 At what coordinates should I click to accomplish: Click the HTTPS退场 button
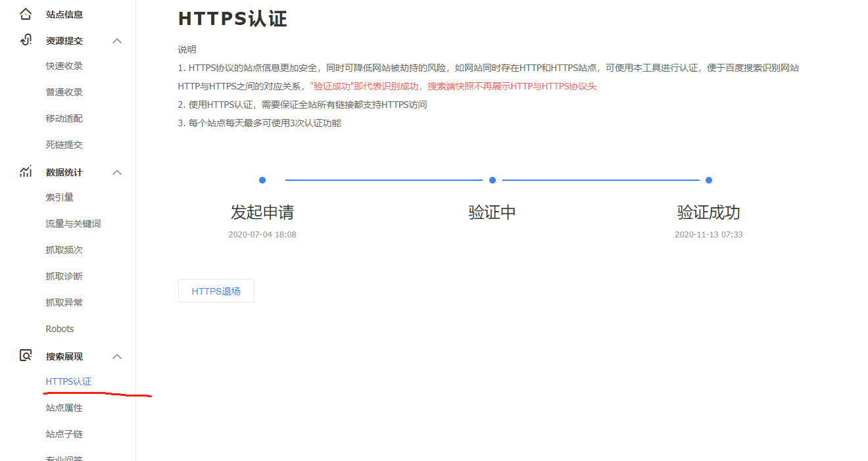coord(216,290)
